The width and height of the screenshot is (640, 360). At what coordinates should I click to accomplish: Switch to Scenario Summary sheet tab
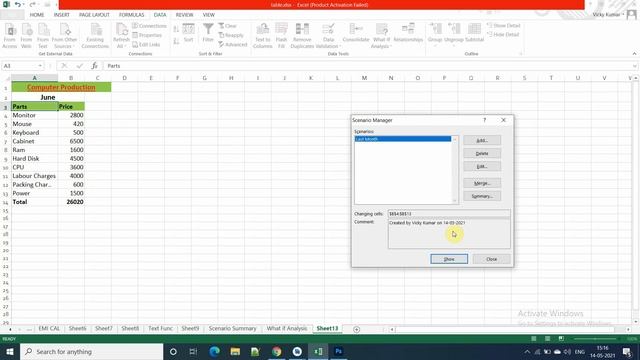click(x=233, y=329)
